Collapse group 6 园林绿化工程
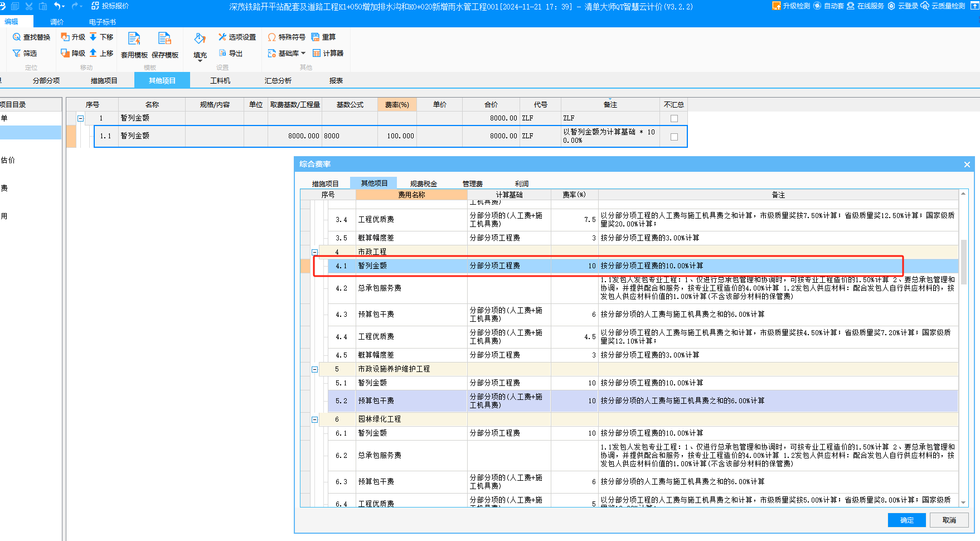980x541 pixels. click(314, 419)
